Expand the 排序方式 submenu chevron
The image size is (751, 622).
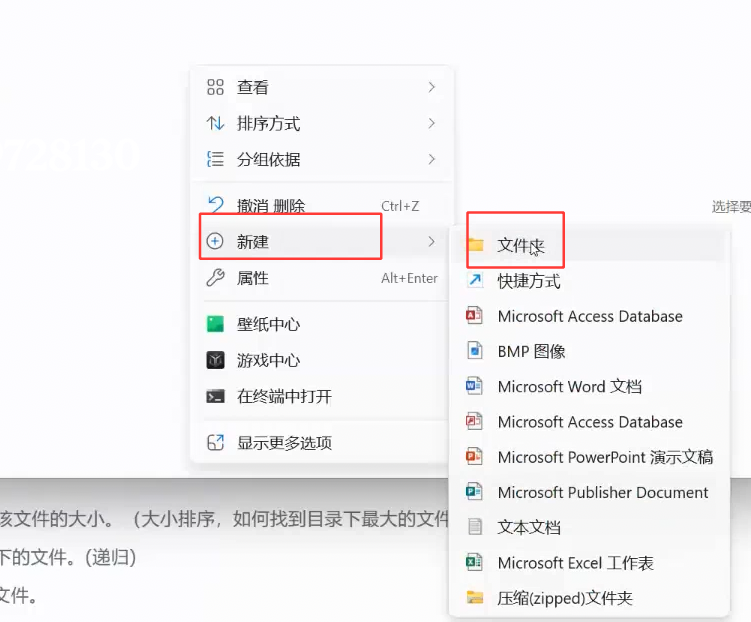(x=432, y=124)
